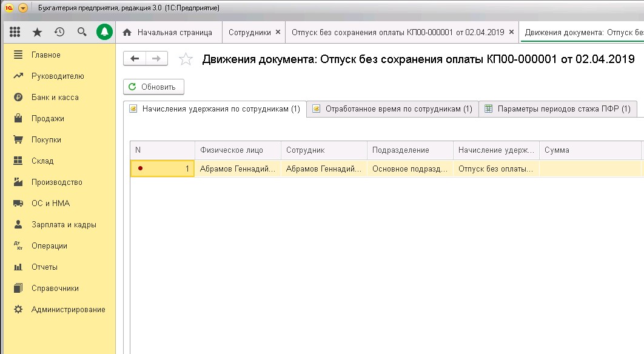Open Зарплата и кадры section
This screenshot has width=644, height=354.
pyautogui.click(x=64, y=224)
